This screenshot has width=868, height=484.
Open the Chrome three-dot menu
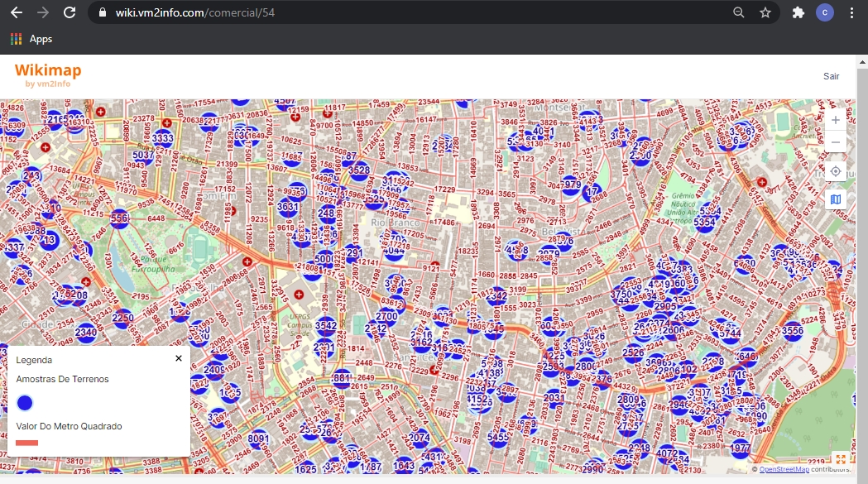pyautogui.click(x=852, y=12)
